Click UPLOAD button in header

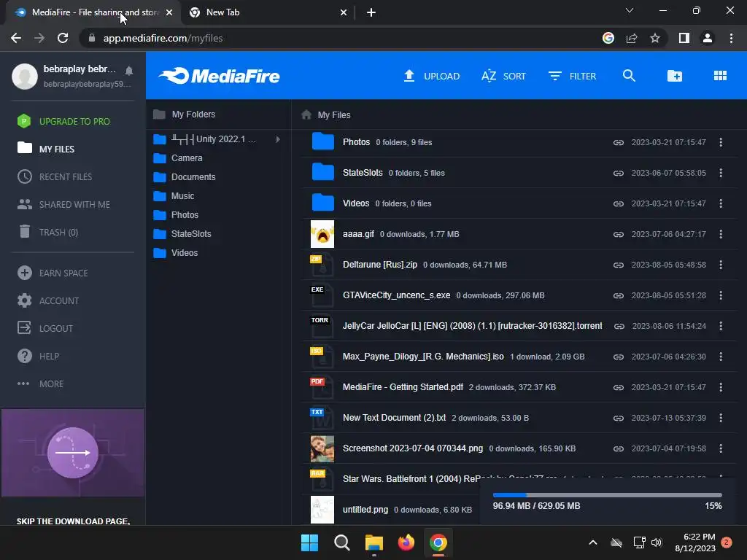432,76
